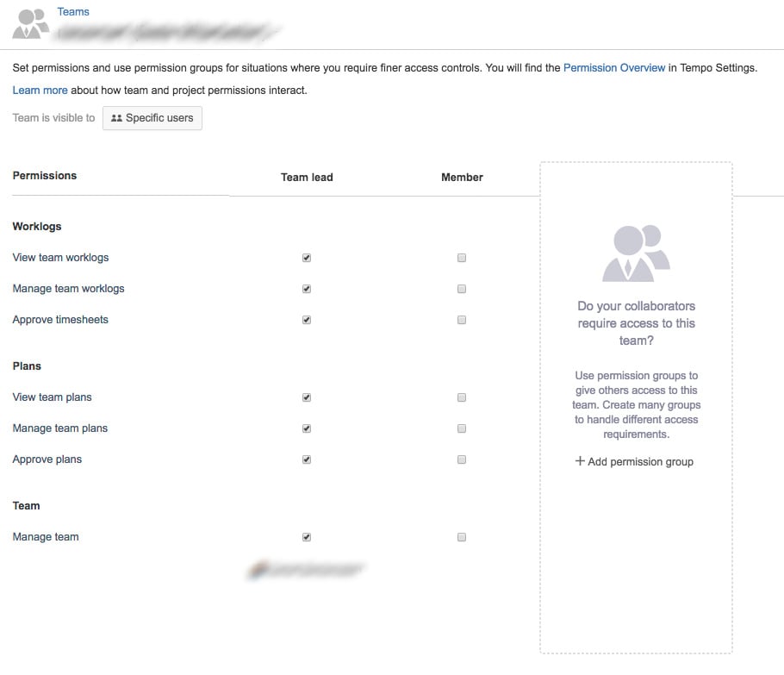Enable Approve timesheets for Member
The height and width of the screenshot is (675, 784).
click(462, 320)
